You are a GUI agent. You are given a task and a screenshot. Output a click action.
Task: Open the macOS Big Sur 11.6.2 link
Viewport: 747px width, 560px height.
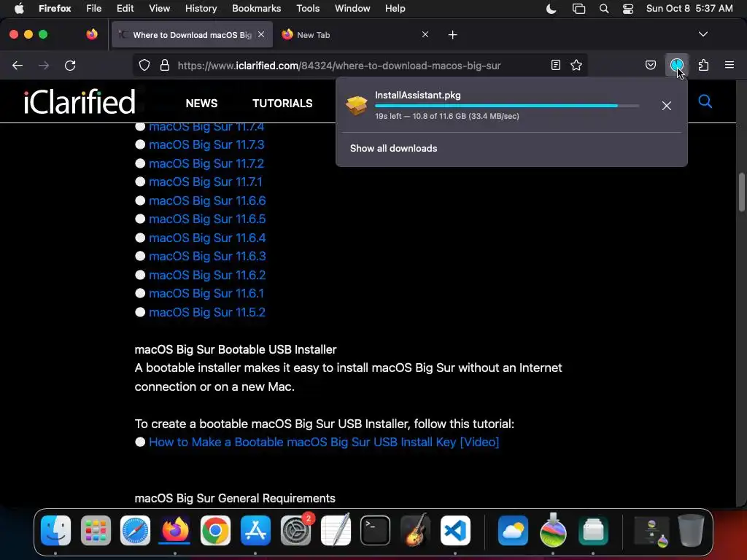coord(207,275)
